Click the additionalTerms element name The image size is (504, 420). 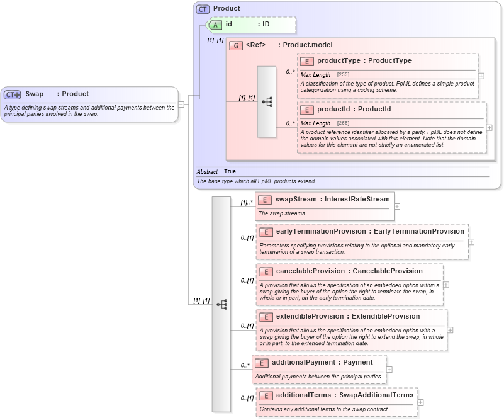[303, 395]
